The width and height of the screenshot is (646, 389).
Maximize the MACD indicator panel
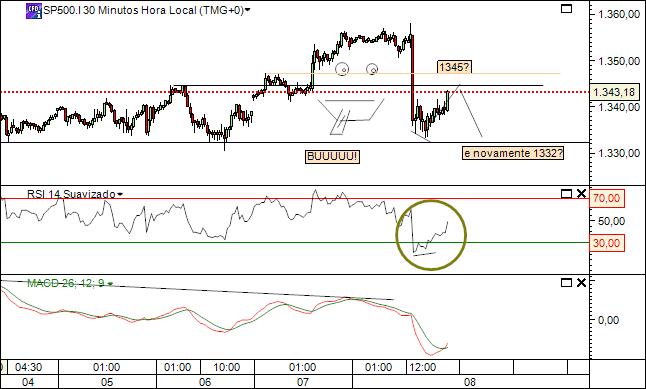click(567, 283)
